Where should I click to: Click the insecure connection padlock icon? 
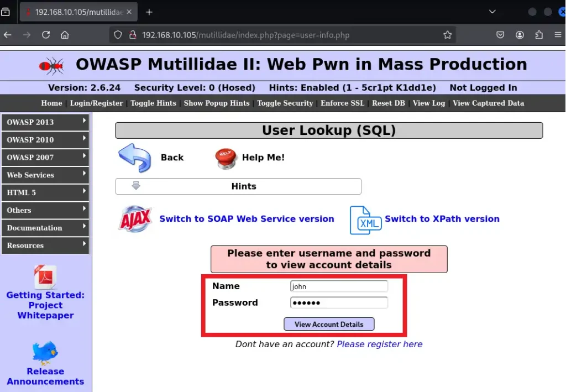tap(133, 35)
